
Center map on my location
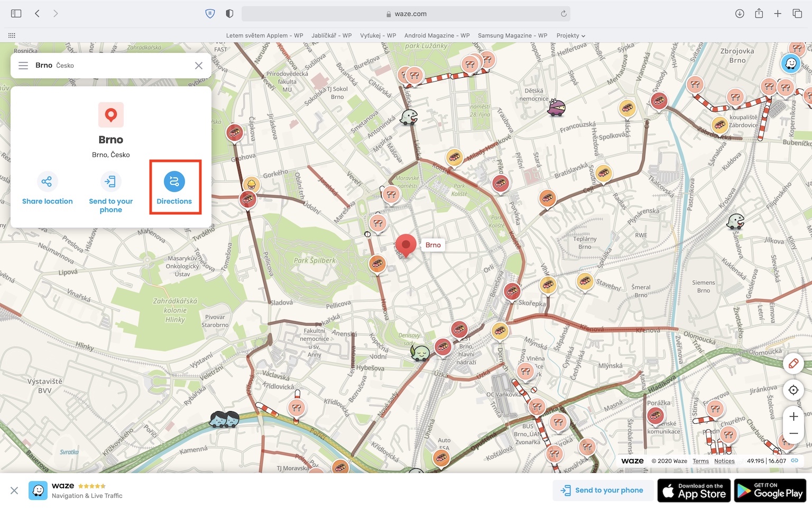(793, 391)
